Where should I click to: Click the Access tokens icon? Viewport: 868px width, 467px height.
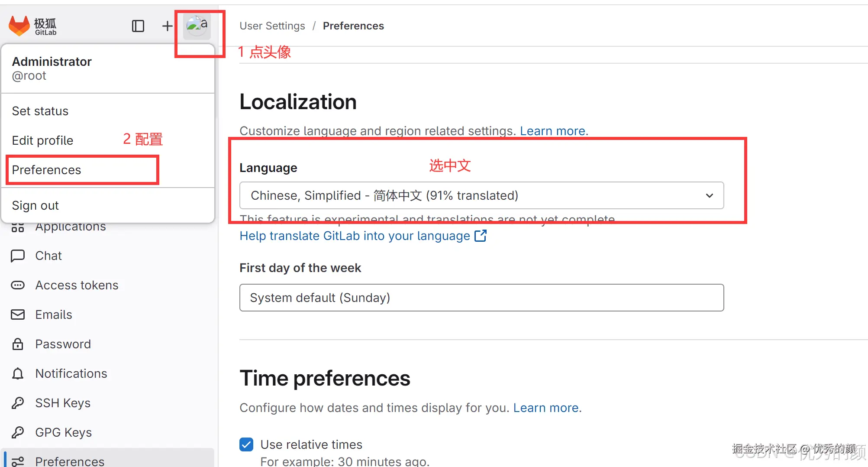coord(18,285)
